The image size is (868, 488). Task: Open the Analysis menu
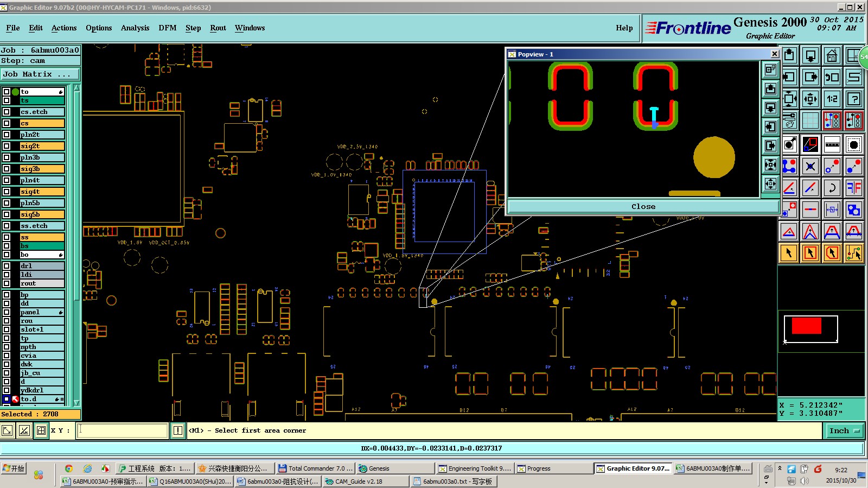[135, 28]
